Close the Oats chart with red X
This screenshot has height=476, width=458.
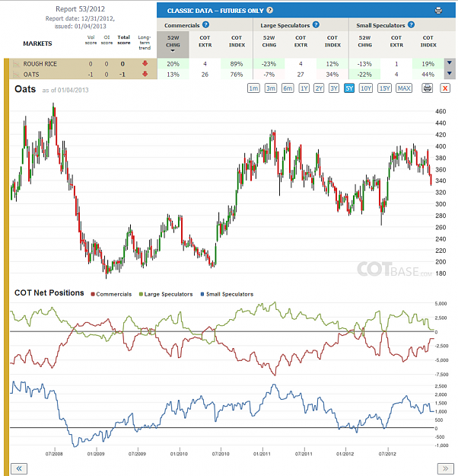pos(445,88)
